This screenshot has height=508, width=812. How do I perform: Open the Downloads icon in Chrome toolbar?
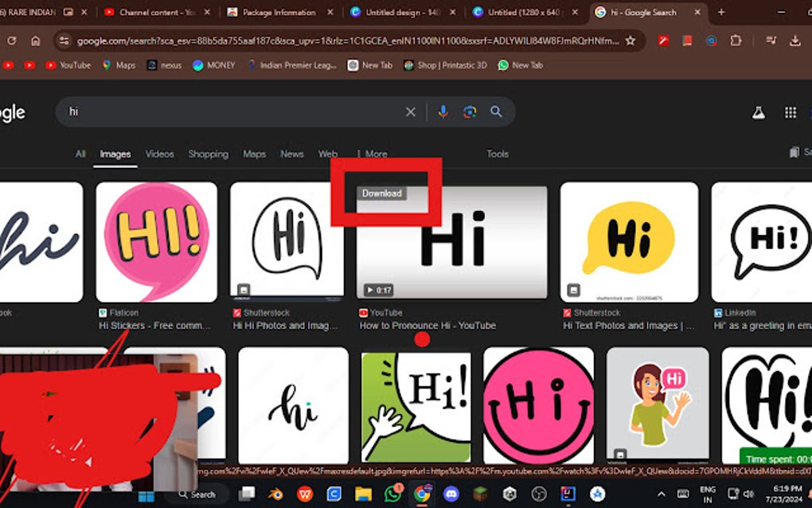click(x=794, y=40)
